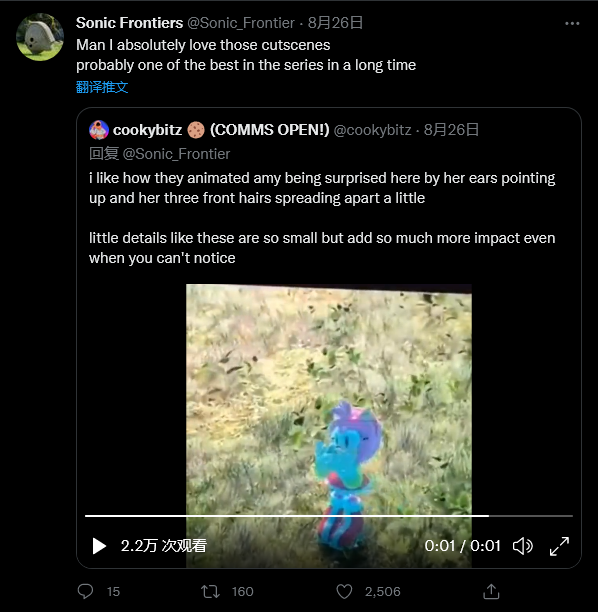Click the @cookybitz handle
This screenshot has height=612, width=598.
coord(372,130)
